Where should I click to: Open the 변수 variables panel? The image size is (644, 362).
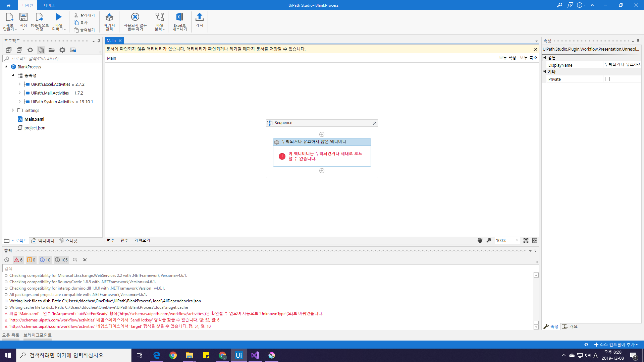tap(111, 240)
